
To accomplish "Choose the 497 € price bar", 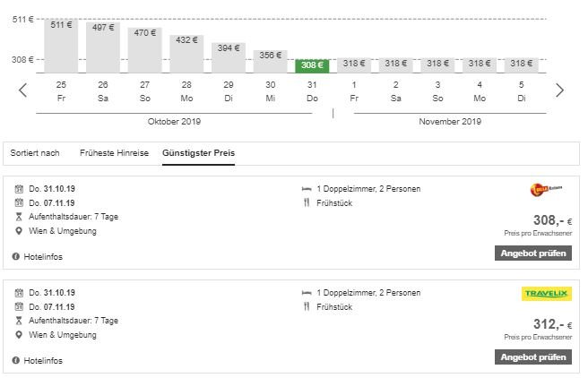I will coord(103,47).
